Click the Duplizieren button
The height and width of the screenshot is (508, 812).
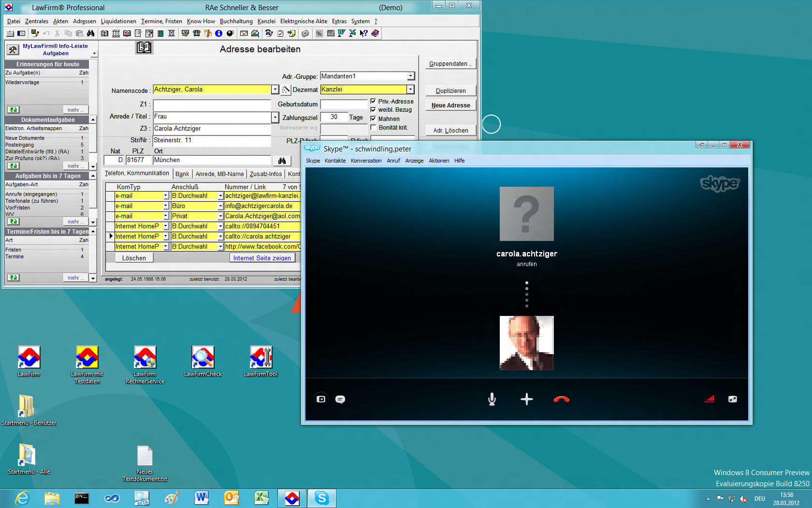(450, 91)
